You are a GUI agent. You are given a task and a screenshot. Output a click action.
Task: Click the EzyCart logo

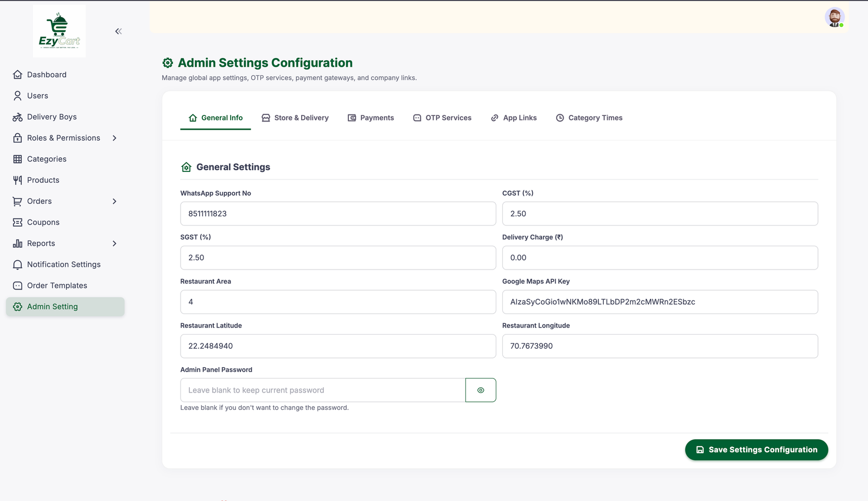[59, 31]
